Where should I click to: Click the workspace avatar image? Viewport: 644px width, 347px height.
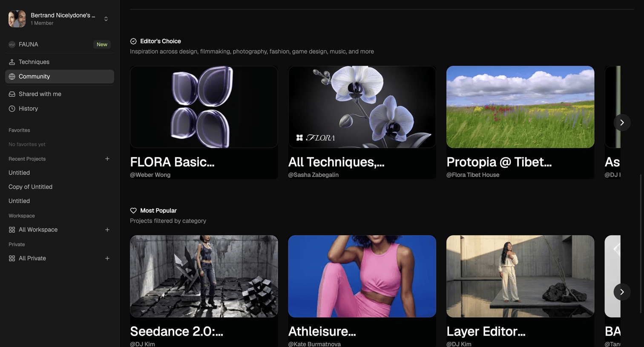coord(17,19)
